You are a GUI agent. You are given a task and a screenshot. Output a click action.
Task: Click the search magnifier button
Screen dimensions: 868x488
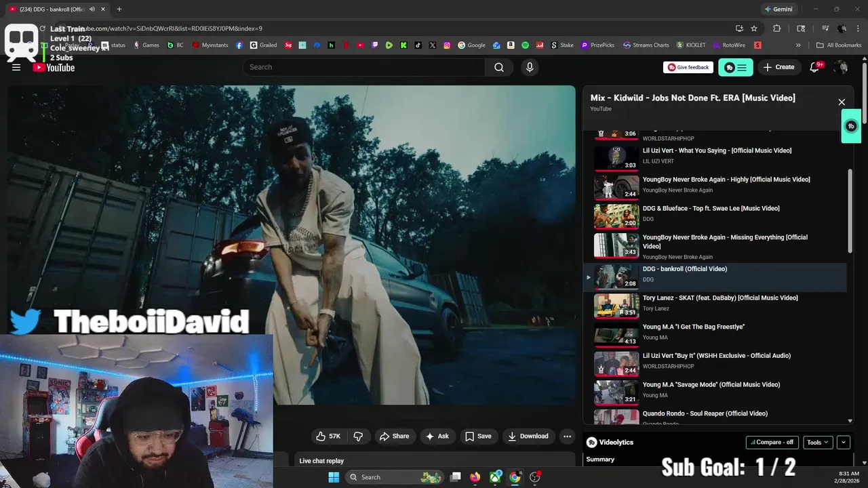tap(499, 67)
